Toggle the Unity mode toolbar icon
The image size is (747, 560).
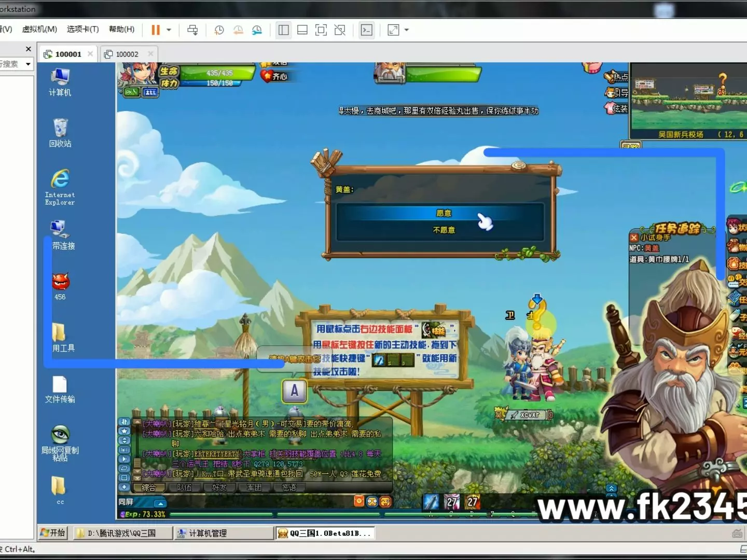pyautogui.click(x=340, y=30)
